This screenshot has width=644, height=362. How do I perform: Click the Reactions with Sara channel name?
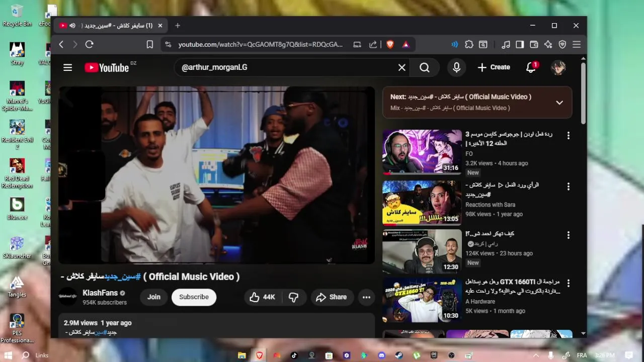(490, 205)
